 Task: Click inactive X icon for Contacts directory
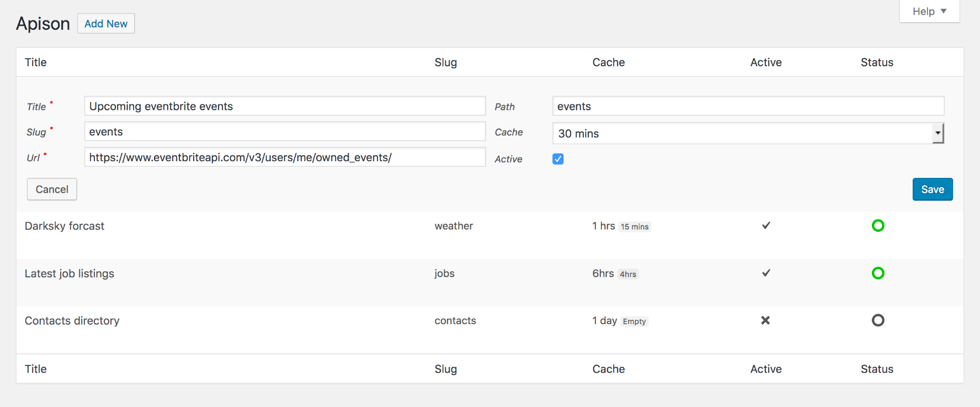pyautogui.click(x=765, y=320)
